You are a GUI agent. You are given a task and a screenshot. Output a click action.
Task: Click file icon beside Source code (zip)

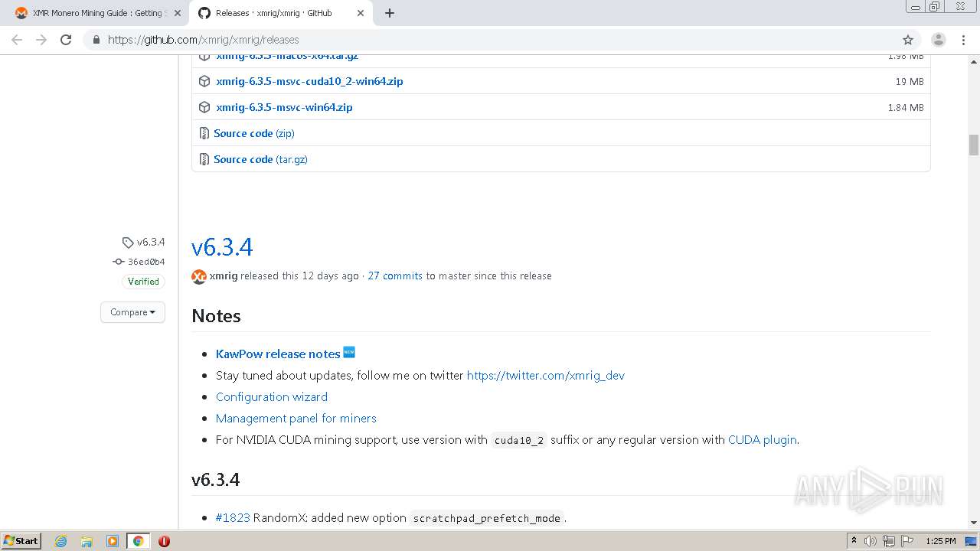[204, 133]
